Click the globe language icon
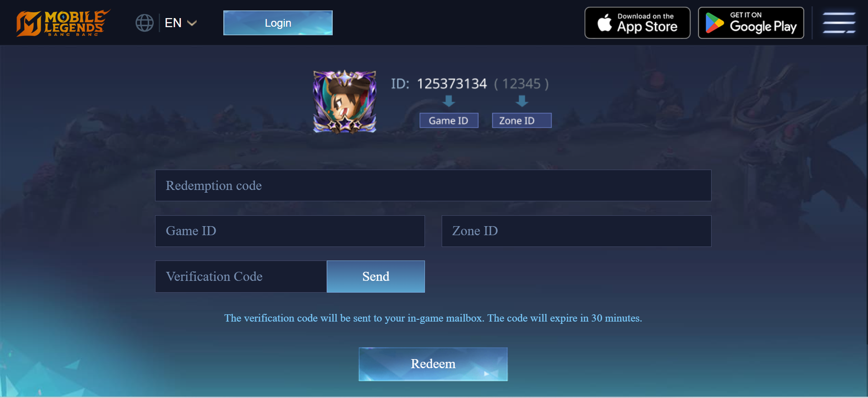Viewport: 868px width, 398px height. coord(145,23)
